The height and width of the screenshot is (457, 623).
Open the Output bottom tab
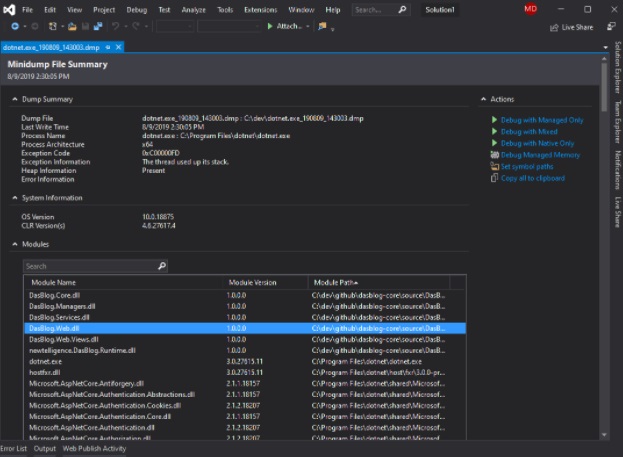[44, 448]
